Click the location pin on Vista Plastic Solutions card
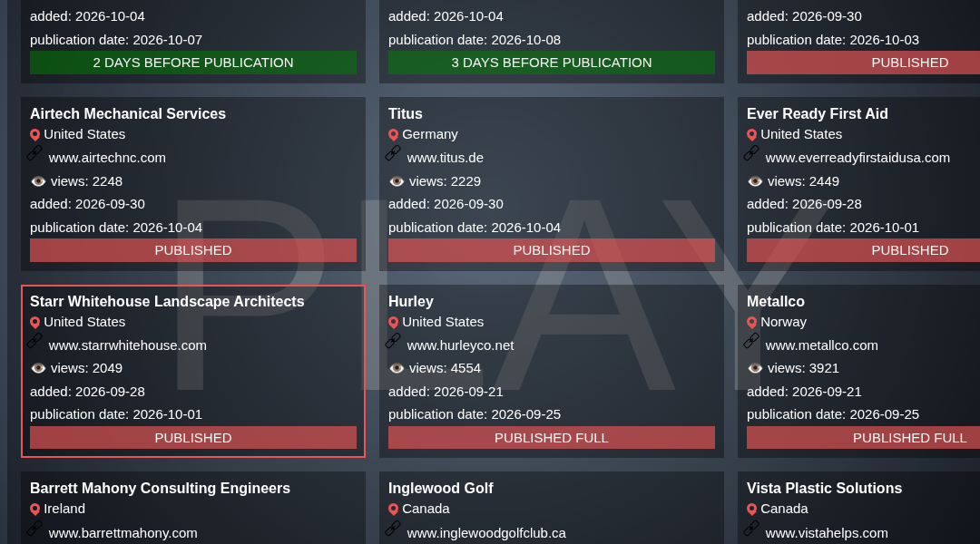The image size is (980, 544). 752,509
